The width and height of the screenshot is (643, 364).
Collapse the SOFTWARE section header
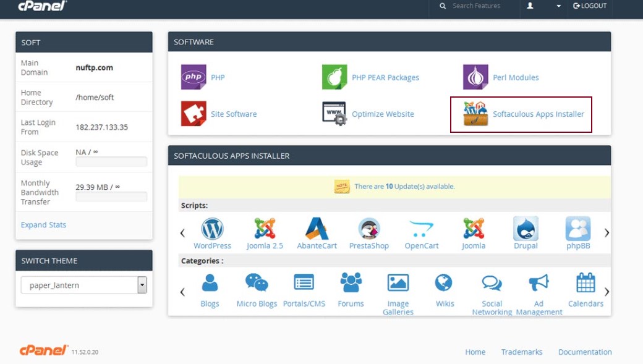click(390, 42)
